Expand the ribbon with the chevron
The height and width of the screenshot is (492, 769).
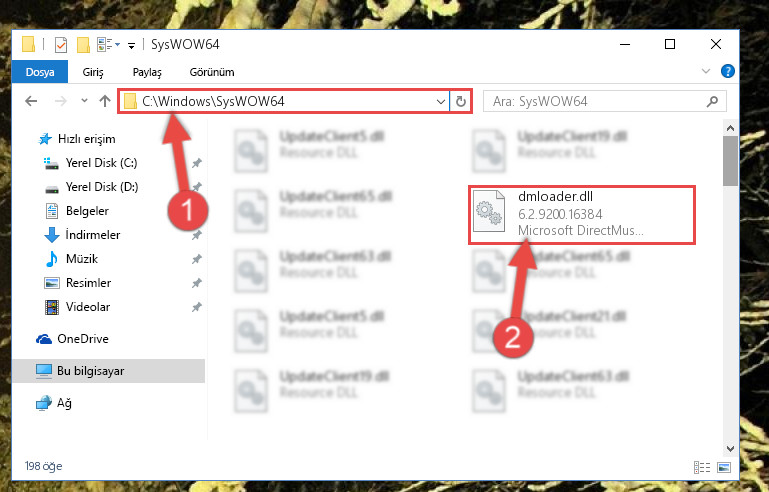706,71
